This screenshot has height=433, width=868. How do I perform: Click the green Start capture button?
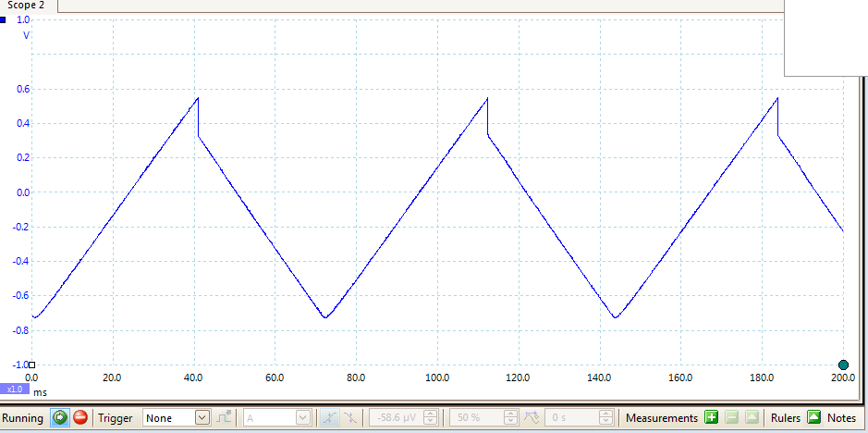coord(59,418)
